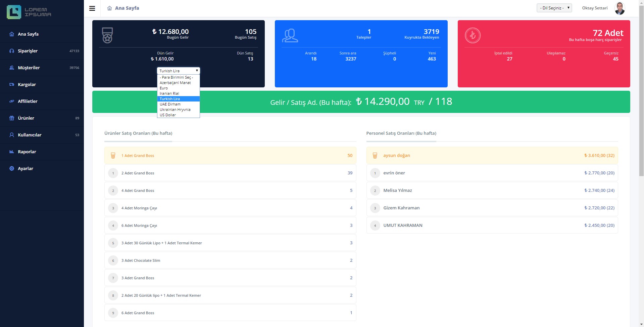Collapse the Turkish Lira currency combo box
Image resolution: width=644 pixels, height=327 pixels.
pos(178,71)
